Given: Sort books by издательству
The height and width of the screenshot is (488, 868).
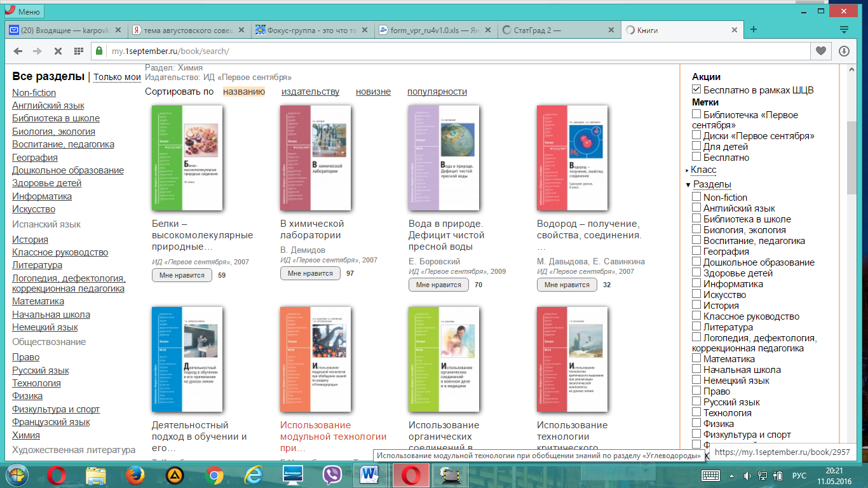Looking at the screenshot, I should click(x=310, y=91).
